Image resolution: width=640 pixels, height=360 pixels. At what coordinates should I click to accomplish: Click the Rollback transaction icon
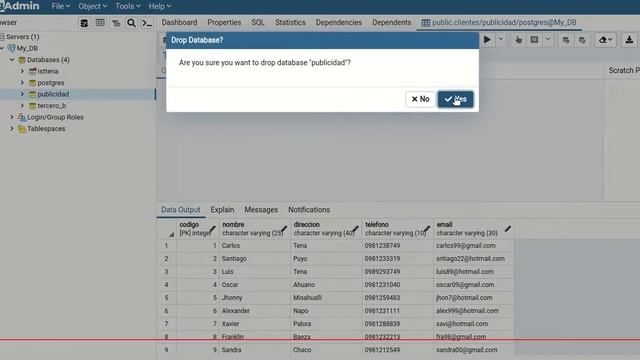click(582, 40)
